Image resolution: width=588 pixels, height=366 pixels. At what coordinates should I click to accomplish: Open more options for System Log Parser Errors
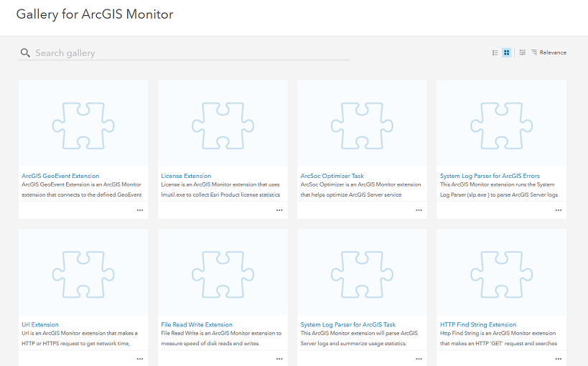coord(559,210)
